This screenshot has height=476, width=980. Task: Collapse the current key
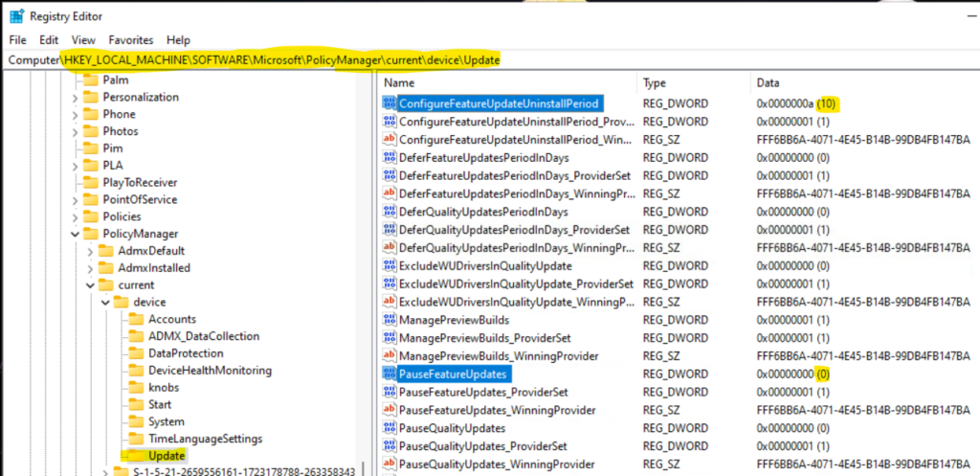coord(91,285)
